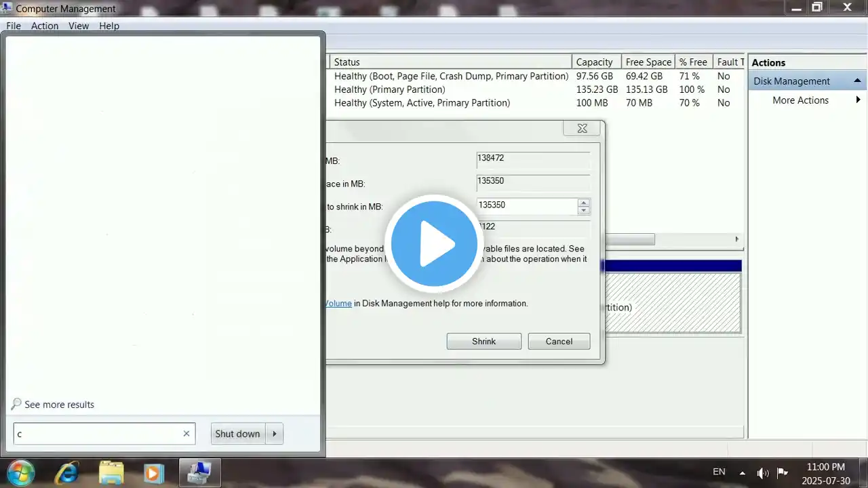Clear the Start menu search text

tap(186, 434)
